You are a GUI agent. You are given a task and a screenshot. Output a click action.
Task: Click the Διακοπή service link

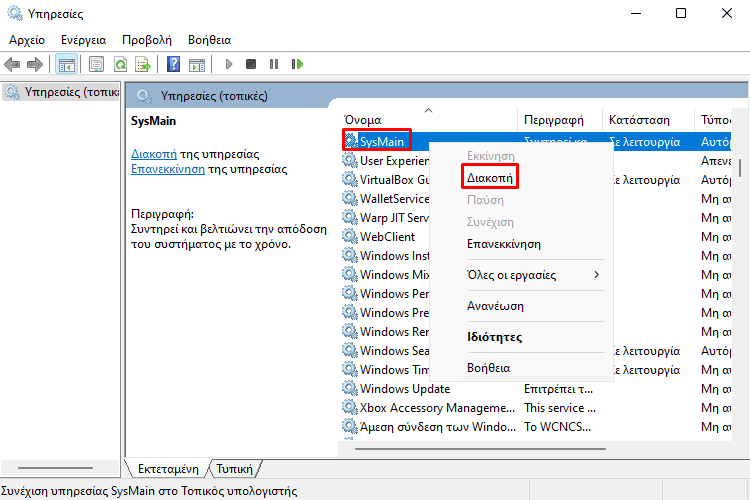(x=154, y=154)
